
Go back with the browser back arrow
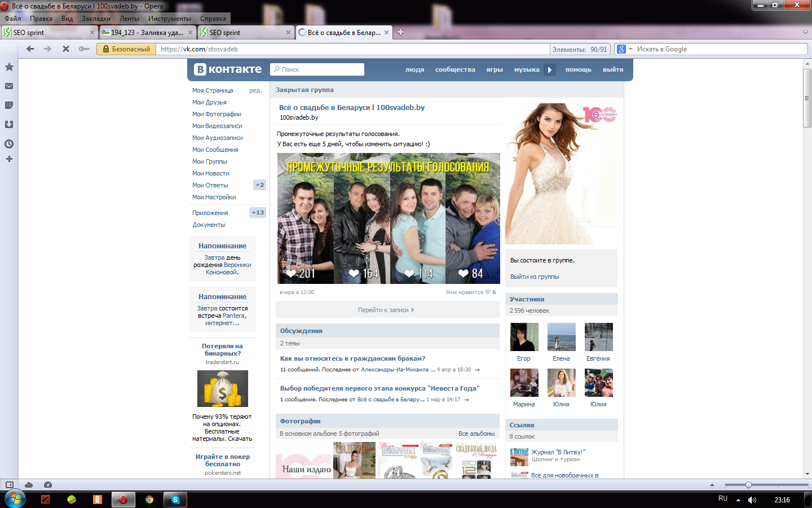coord(30,49)
